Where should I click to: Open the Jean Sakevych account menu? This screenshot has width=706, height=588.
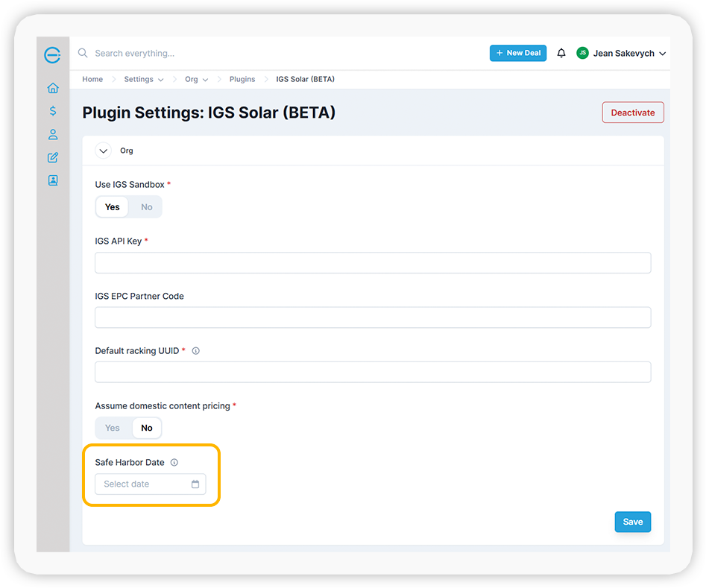coord(622,53)
